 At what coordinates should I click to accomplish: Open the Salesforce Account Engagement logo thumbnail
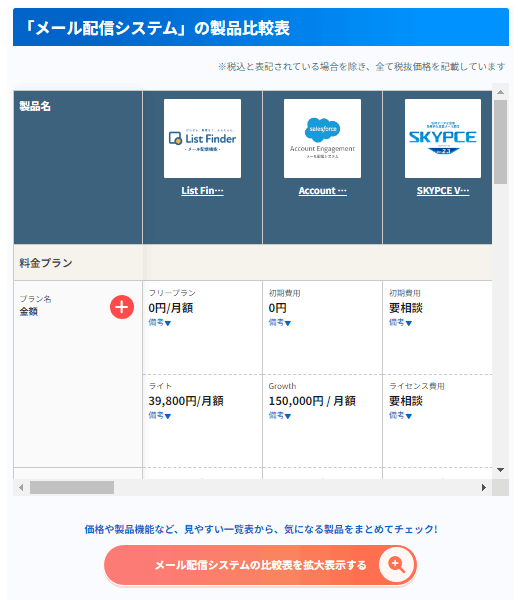tap(322, 139)
